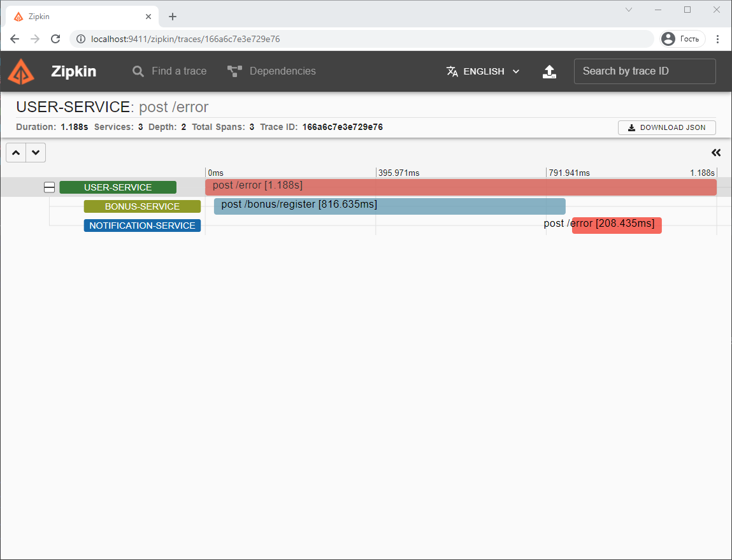This screenshot has height=560, width=732.
Task: Click the language translation icon
Action: tap(452, 71)
